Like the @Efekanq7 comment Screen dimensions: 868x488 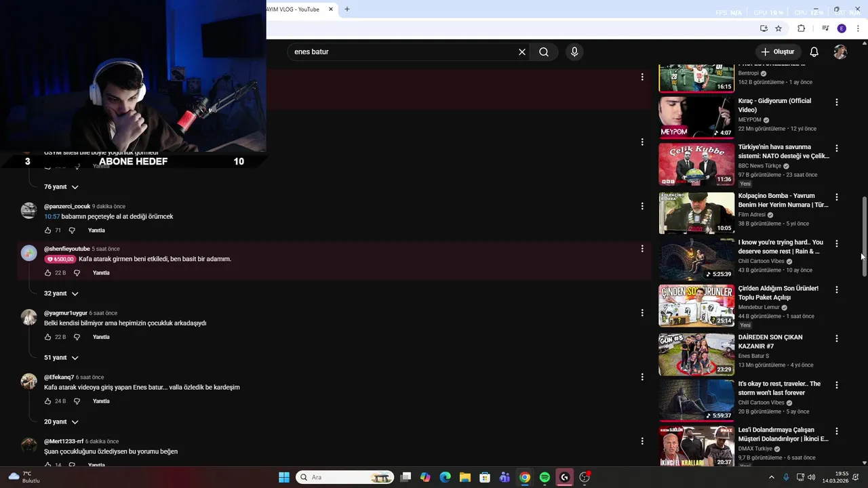pyautogui.click(x=47, y=401)
